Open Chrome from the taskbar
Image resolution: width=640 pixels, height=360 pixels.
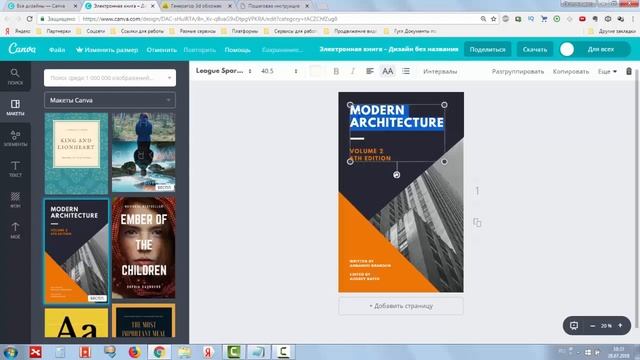tap(159, 352)
